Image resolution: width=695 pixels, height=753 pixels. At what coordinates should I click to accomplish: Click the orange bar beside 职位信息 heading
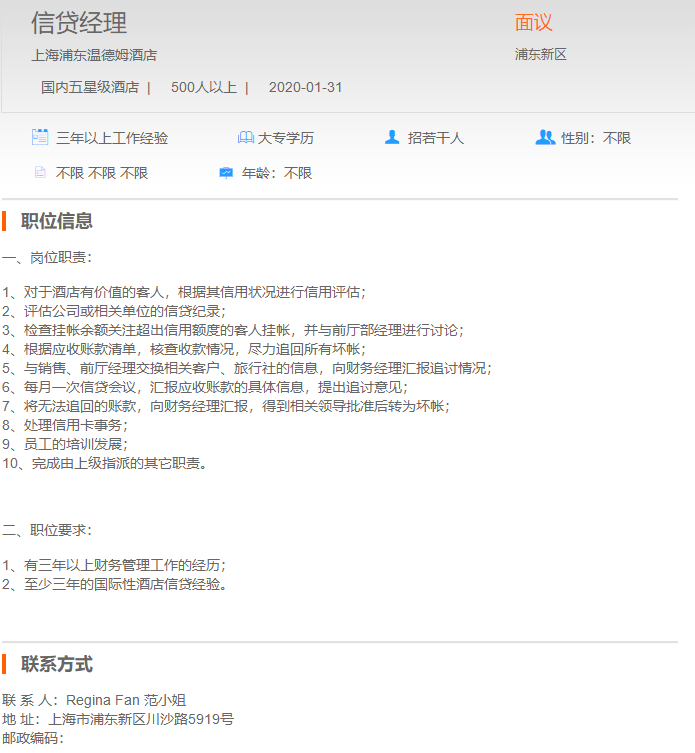(x=4, y=221)
